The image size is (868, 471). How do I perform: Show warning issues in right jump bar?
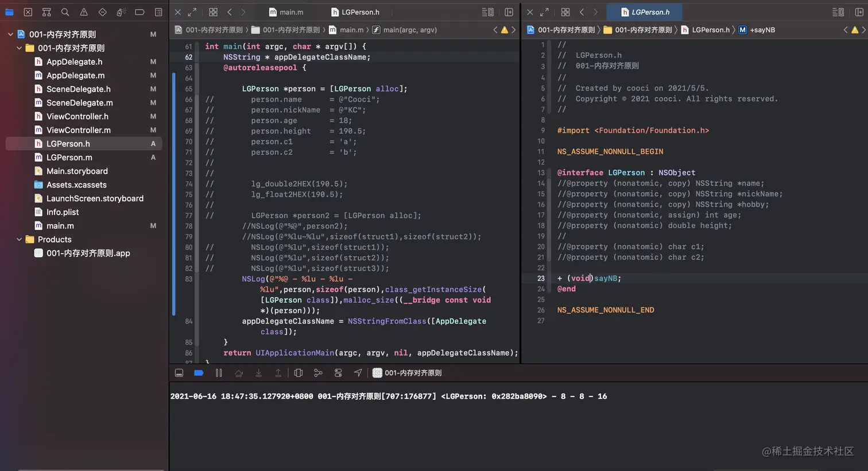pyautogui.click(x=855, y=30)
